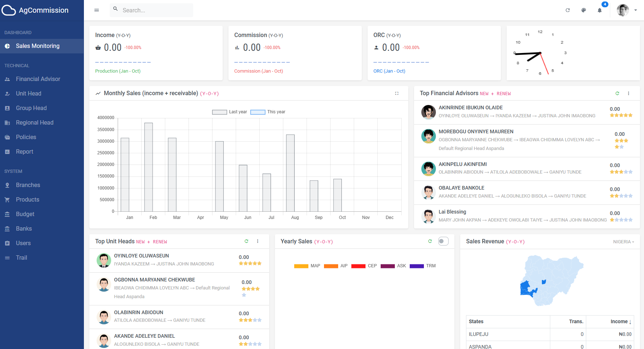Expand the Monthly Sales chart fullscreen
Viewport: 644px width, 349px height.
[397, 93]
